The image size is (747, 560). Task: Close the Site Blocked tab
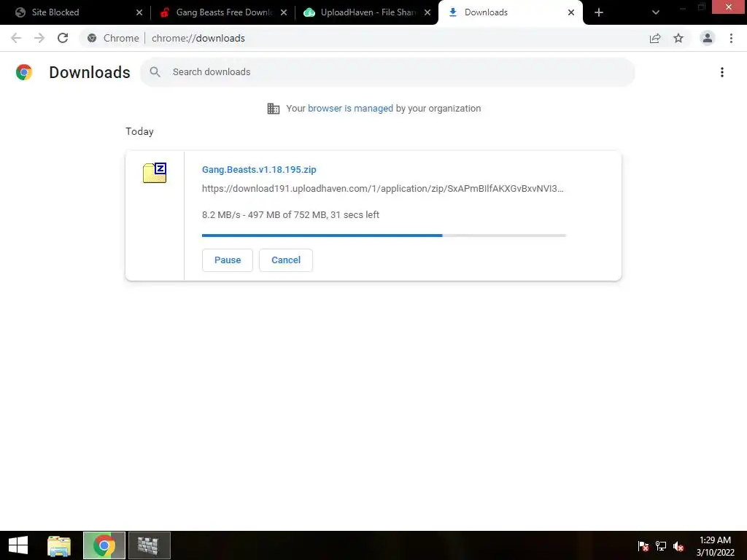[x=139, y=12]
